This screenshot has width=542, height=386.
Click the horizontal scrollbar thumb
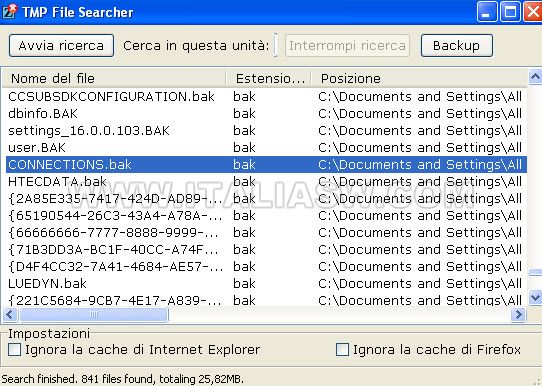pyautogui.click(x=94, y=314)
